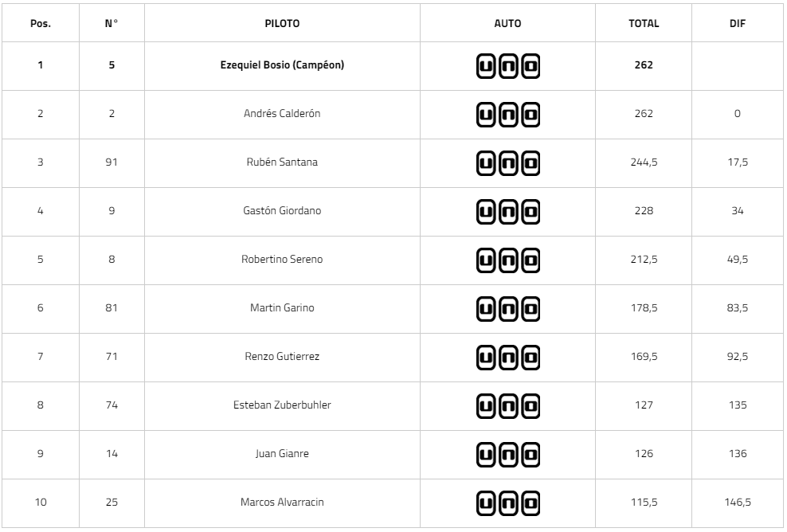Click the PILOTO column header
The width and height of the screenshot is (787, 532).
pyautogui.click(x=282, y=24)
